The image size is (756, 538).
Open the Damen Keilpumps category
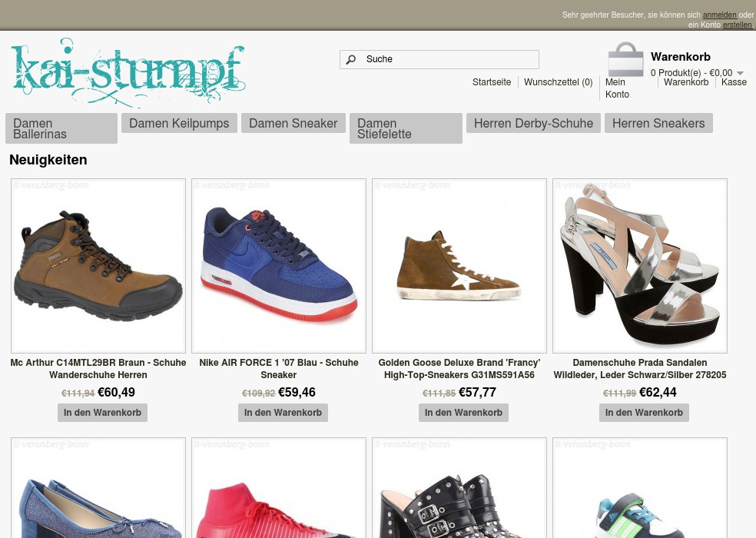(179, 123)
